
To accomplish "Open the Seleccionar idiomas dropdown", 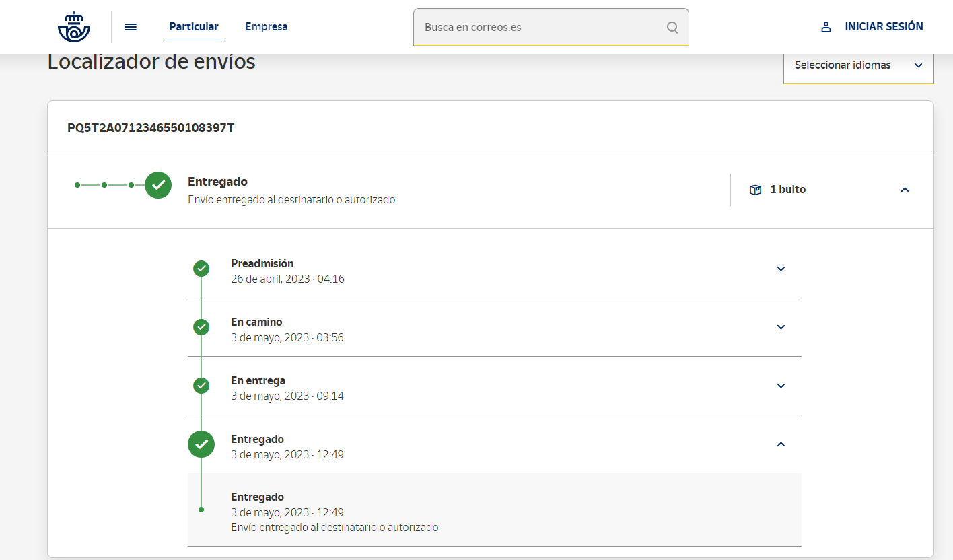I will [858, 65].
